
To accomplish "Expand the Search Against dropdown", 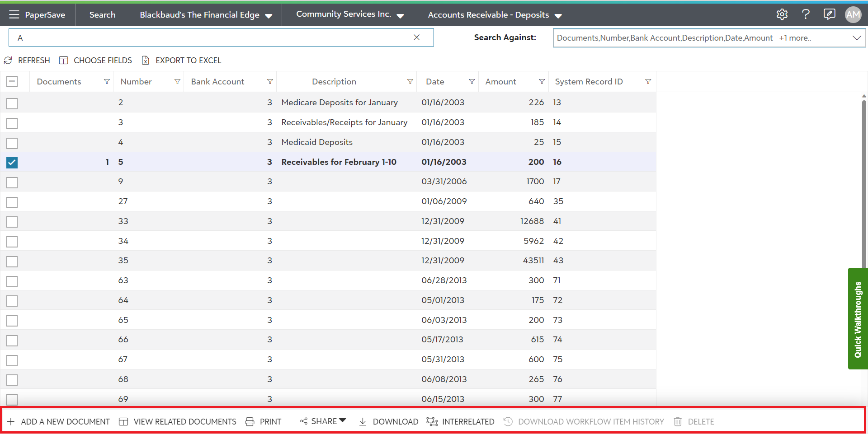I will pos(856,38).
